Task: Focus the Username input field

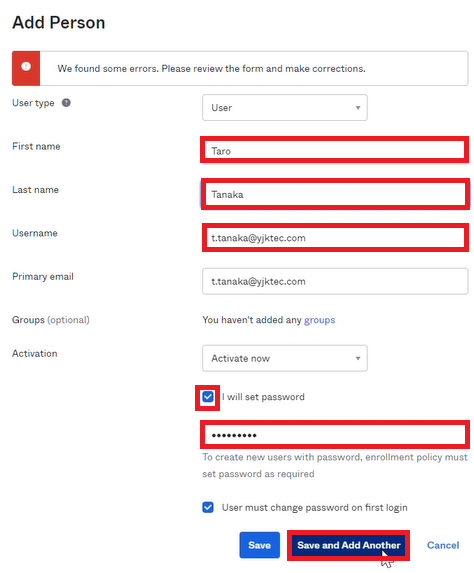Action: (x=334, y=238)
